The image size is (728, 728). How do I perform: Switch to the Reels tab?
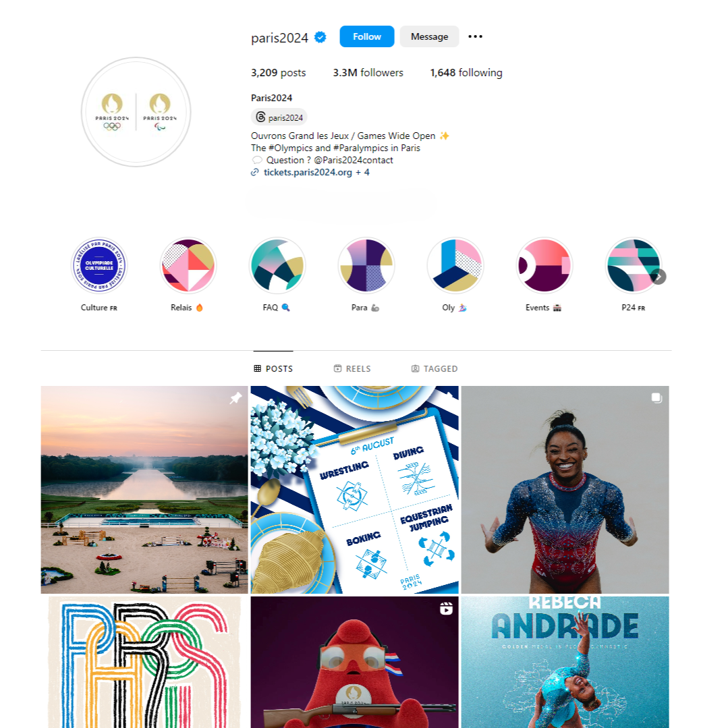point(352,368)
